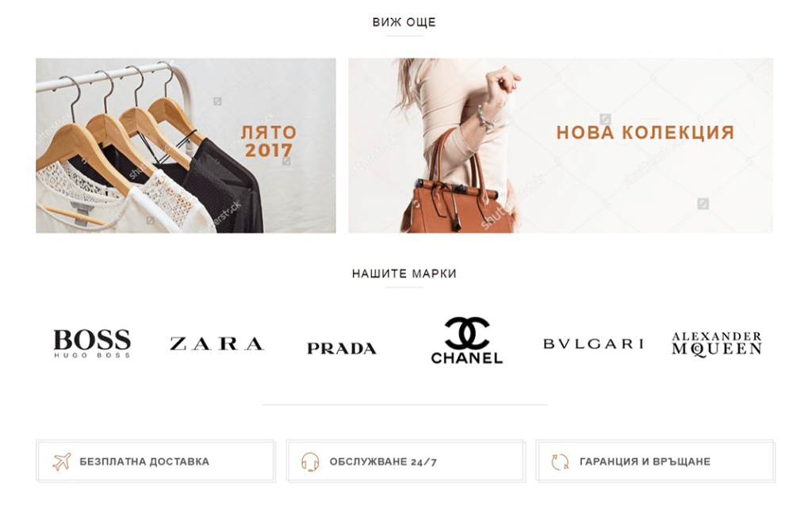Click the НАШИТЕ МАРКИ heading
The image size is (812, 508).
(404, 273)
